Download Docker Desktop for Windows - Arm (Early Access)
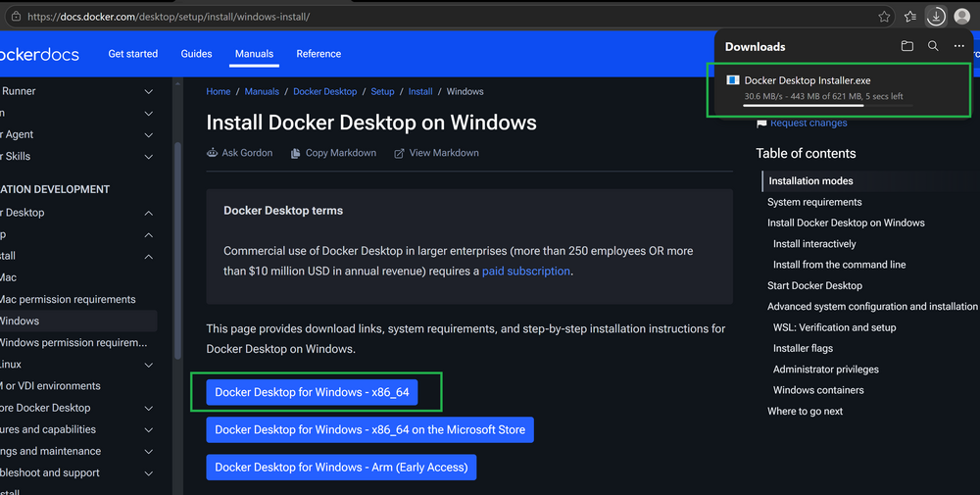This screenshot has width=980, height=495. pos(341,468)
